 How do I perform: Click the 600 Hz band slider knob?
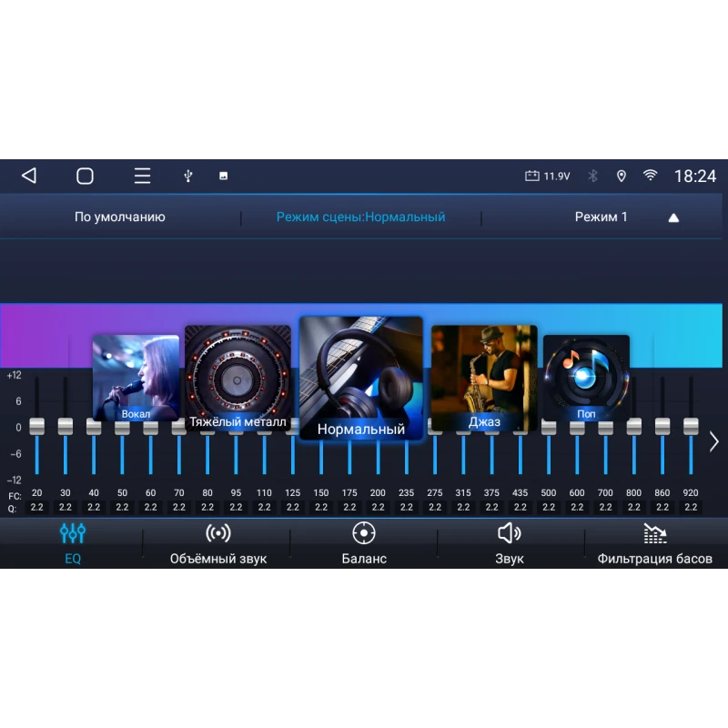[577, 427]
